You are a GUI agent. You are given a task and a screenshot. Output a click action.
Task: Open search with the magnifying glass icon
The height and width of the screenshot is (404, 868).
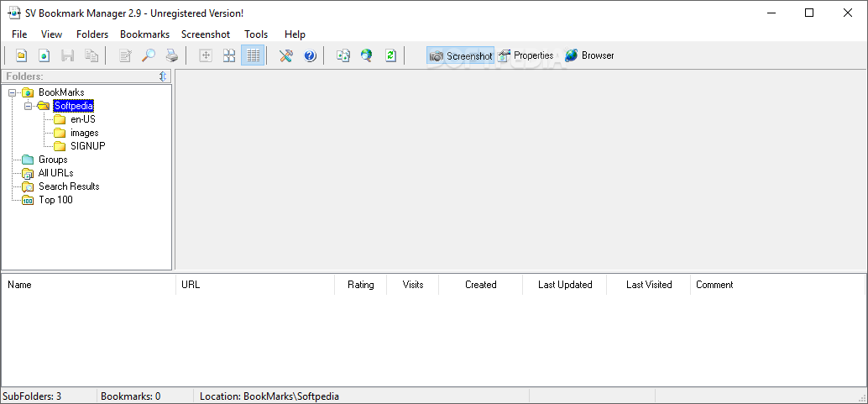149,55
